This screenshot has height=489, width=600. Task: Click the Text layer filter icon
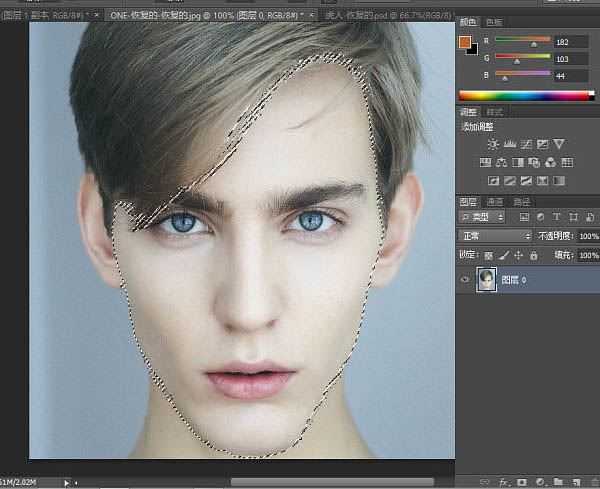(556, 217)
